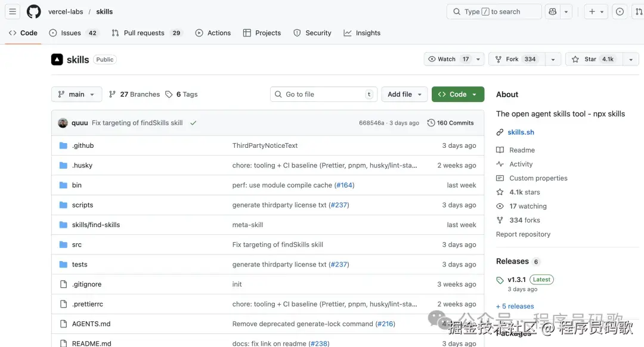Open the main branch selector
This screenshot has height=347, width=644.
(76, 94)
